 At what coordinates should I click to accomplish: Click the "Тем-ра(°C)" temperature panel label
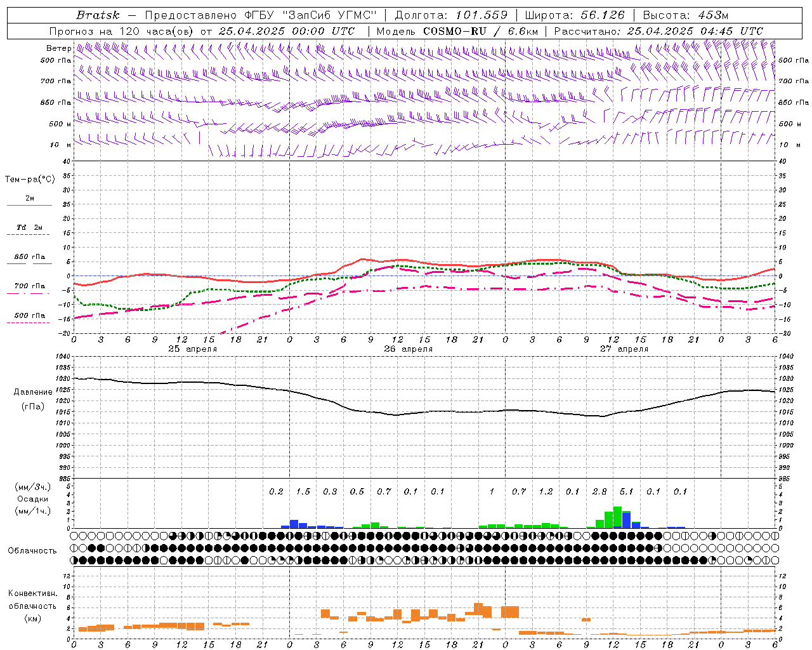pos(30,180)
